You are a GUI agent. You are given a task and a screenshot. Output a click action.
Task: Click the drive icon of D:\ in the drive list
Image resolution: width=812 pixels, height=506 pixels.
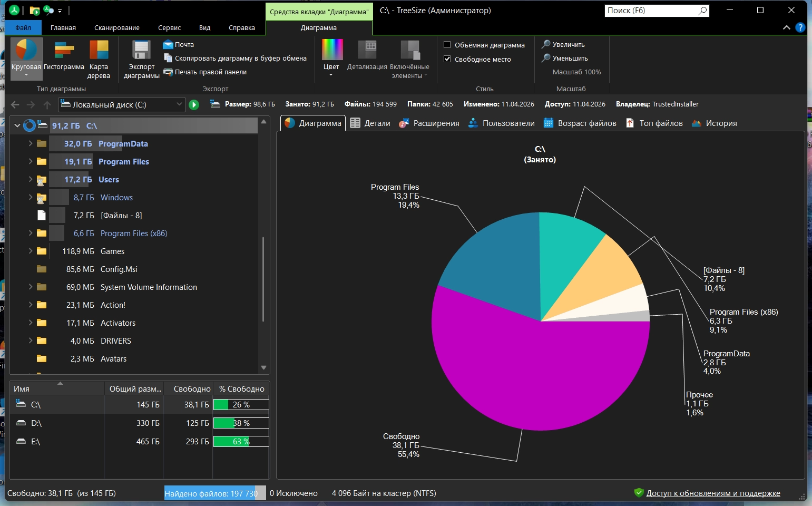click(21, 423)
